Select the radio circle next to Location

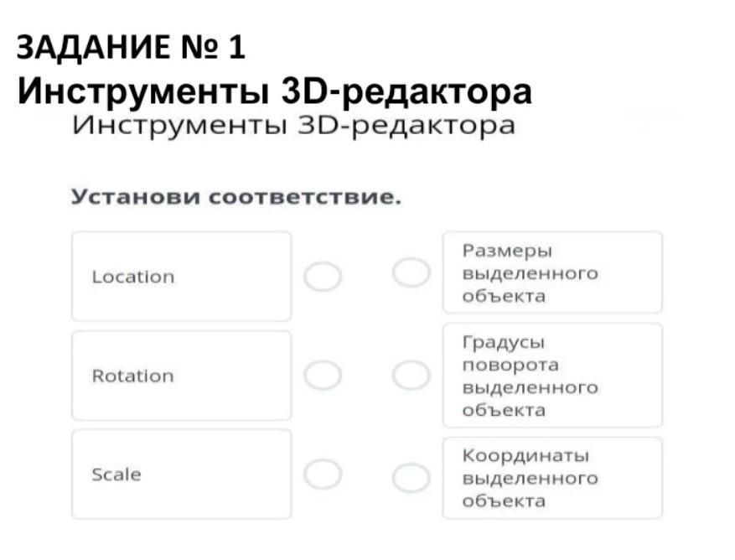point(323,277)
